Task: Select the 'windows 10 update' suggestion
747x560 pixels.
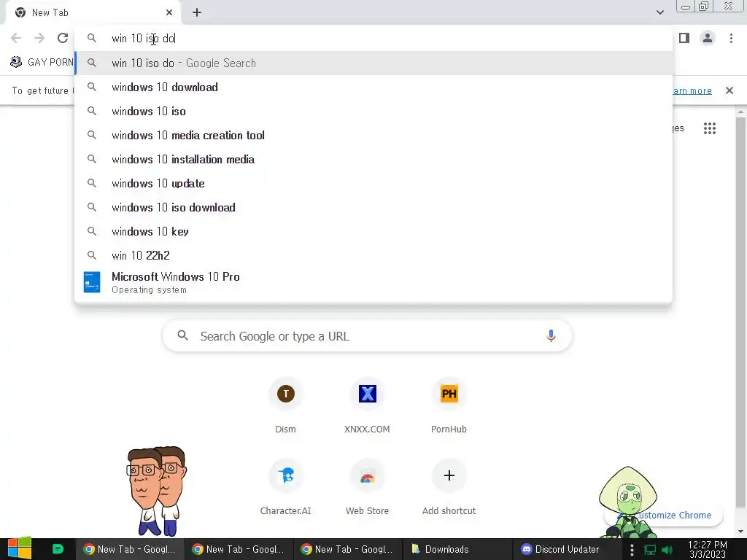Action: click(373, 183)
